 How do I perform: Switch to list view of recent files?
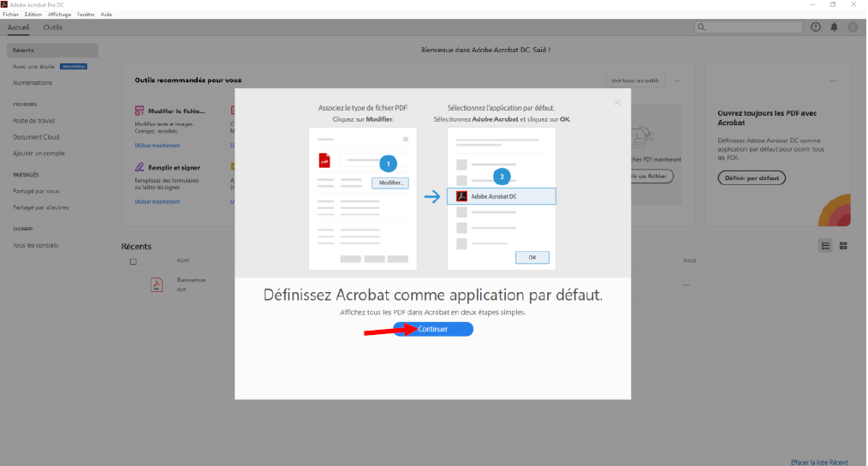tap(826, 246)
